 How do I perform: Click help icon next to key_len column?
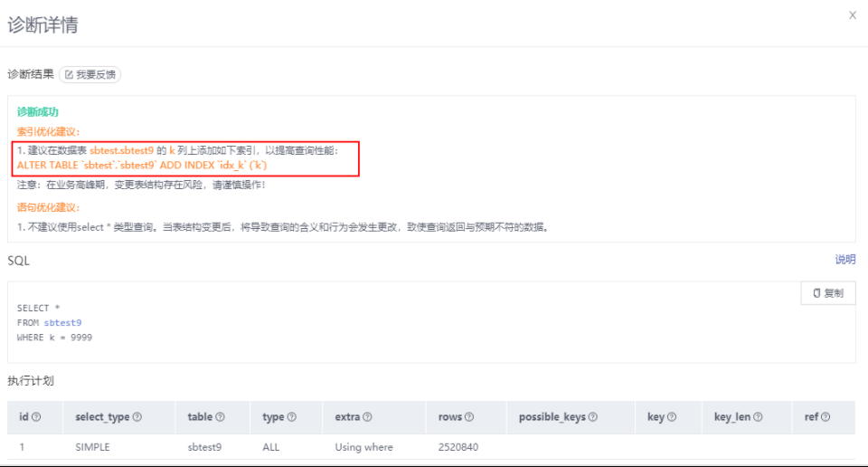pyautogui.click(x=758, y=417)
